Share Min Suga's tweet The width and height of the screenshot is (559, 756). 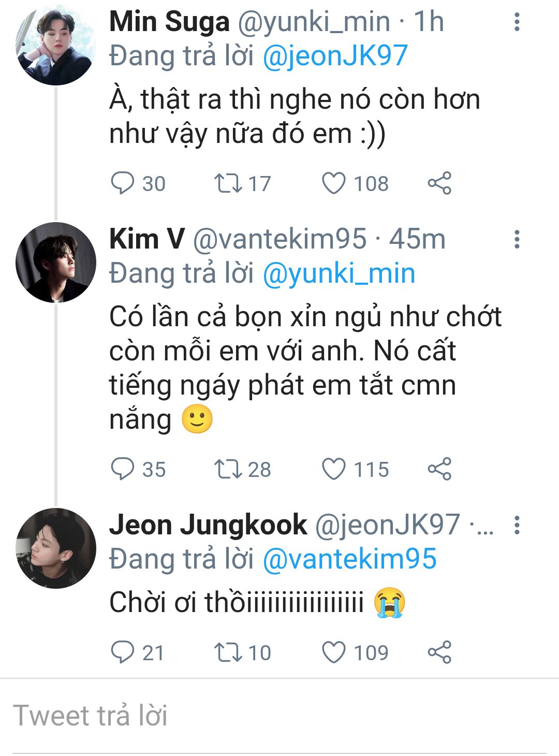[439, 183]
